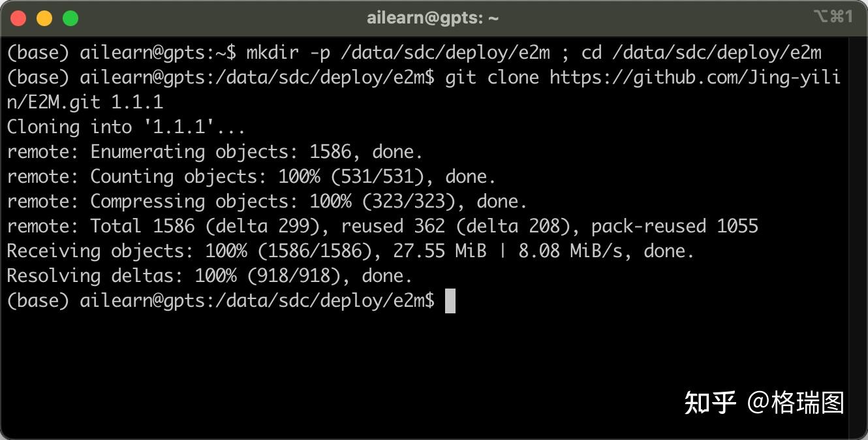
Task: Select the Enumerating objects: 1586 line
Action: point(215,152)
